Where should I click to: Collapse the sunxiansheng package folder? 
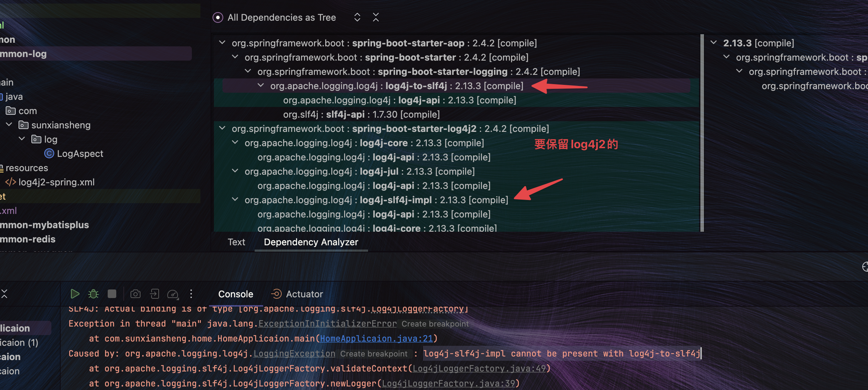click(x=9, y=125)
